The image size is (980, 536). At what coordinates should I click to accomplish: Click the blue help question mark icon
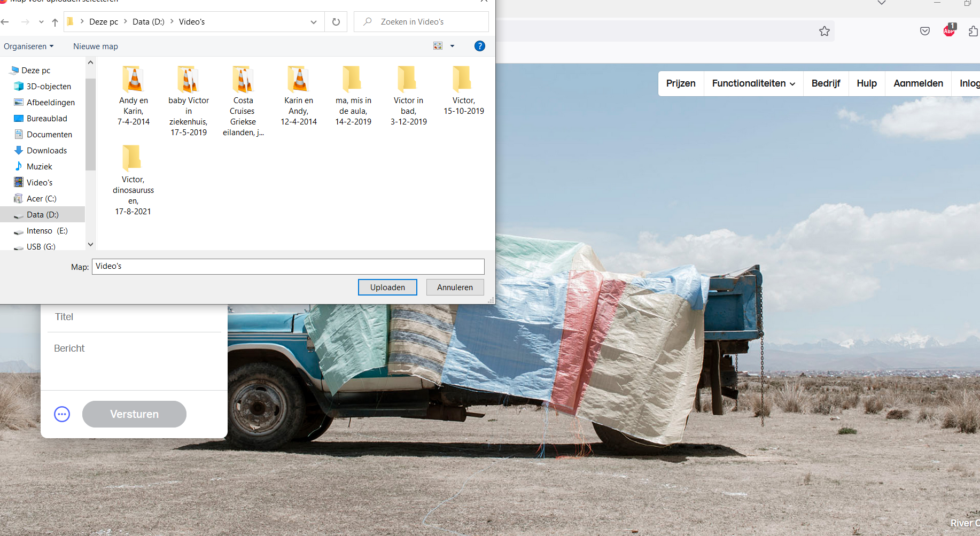(x=479, y=46)
